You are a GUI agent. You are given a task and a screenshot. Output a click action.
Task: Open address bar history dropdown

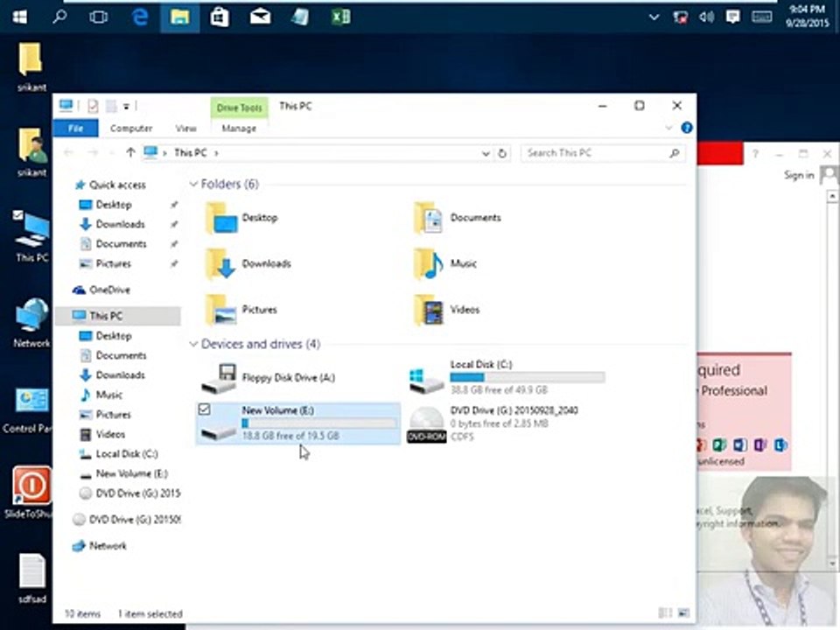[x=486, y=153]
